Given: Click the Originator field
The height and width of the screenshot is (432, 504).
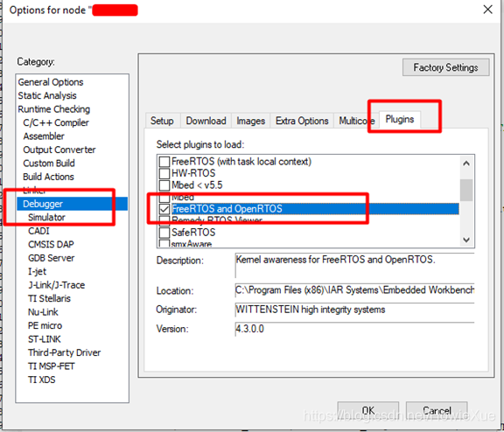Looking at the screenshot, I should pyautogui.click(x=355, y=310).
